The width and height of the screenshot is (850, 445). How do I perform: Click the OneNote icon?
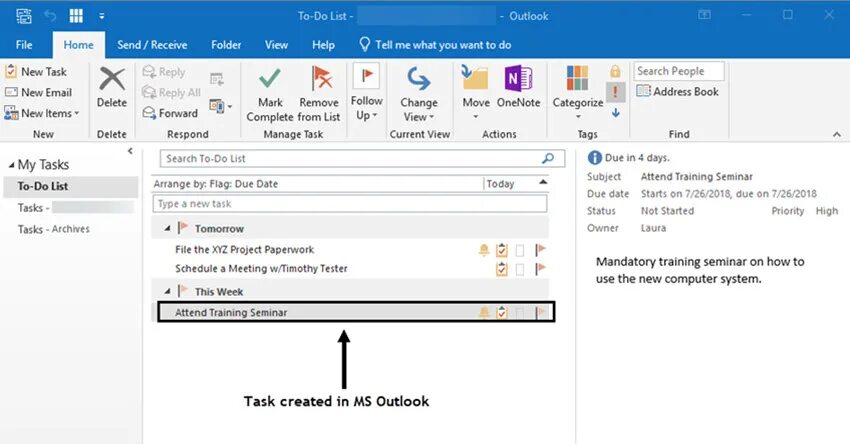tap(518, 79)
